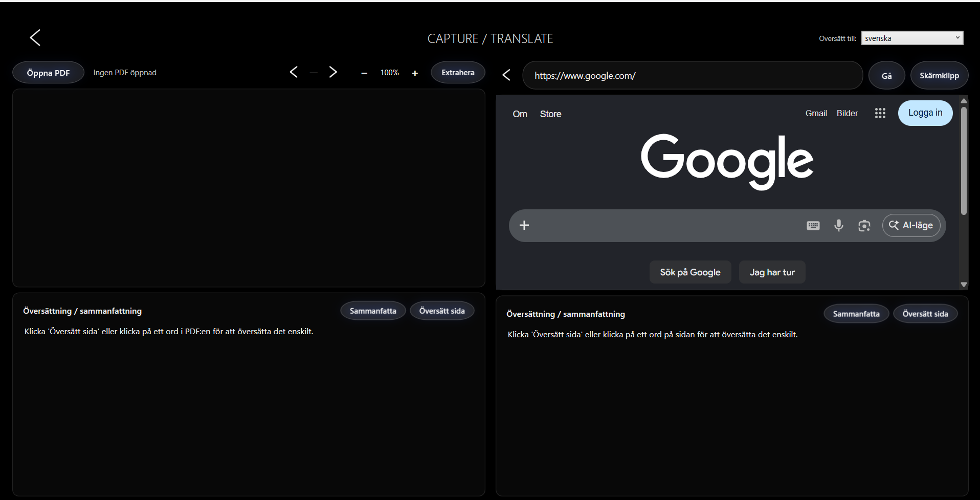Zoom out the PDF view
The height and width of the screenshot is (500, 980).
pyautogui.click(x=364, y=73)
